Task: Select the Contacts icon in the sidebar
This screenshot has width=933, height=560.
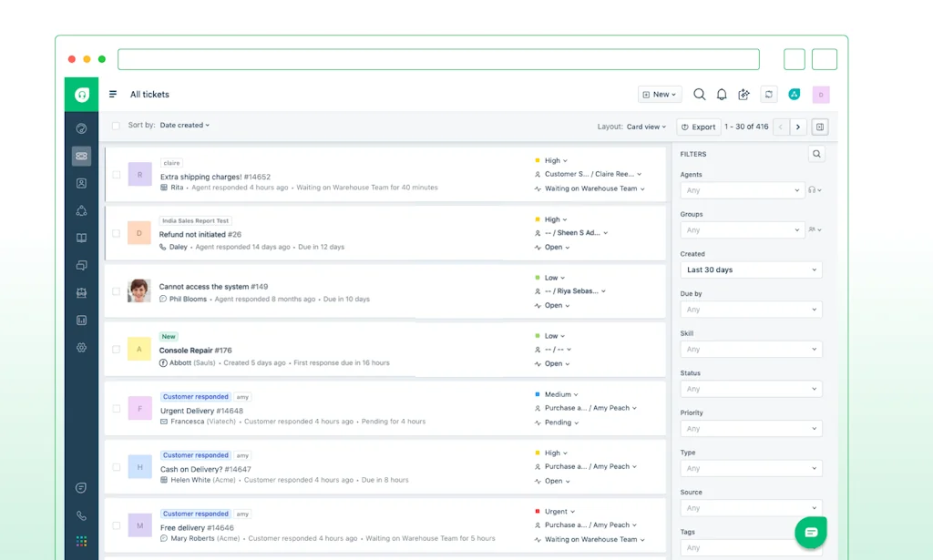Action: tap(81, 183)
